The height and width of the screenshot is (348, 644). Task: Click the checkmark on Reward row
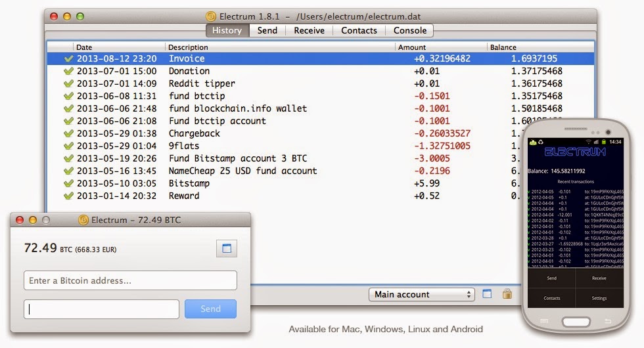68,196
